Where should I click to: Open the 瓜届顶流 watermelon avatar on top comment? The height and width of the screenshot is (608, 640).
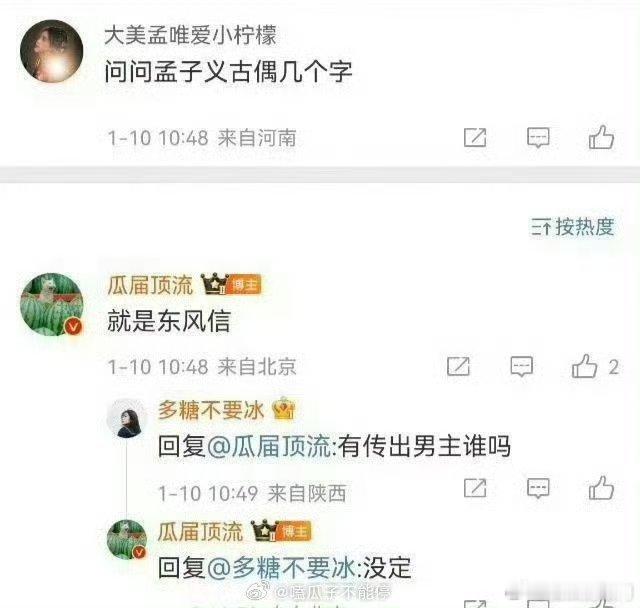coord(52,304)
